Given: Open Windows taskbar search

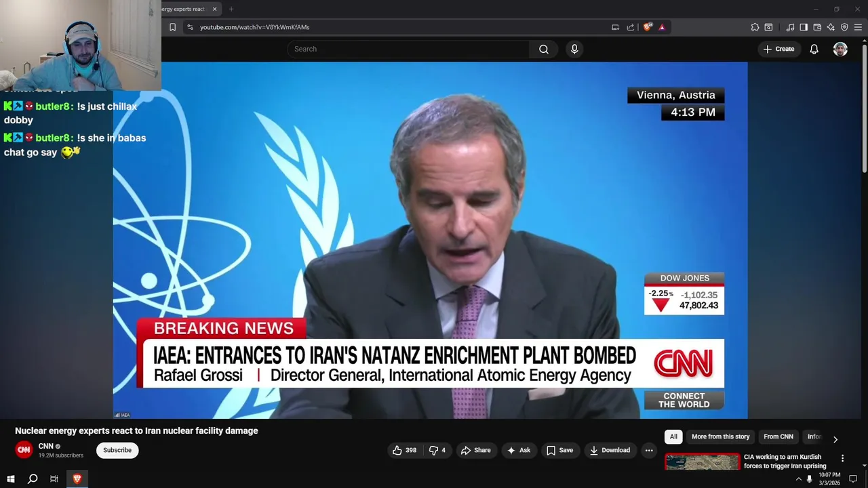Looking at the screenshot, I should point(33,479).
